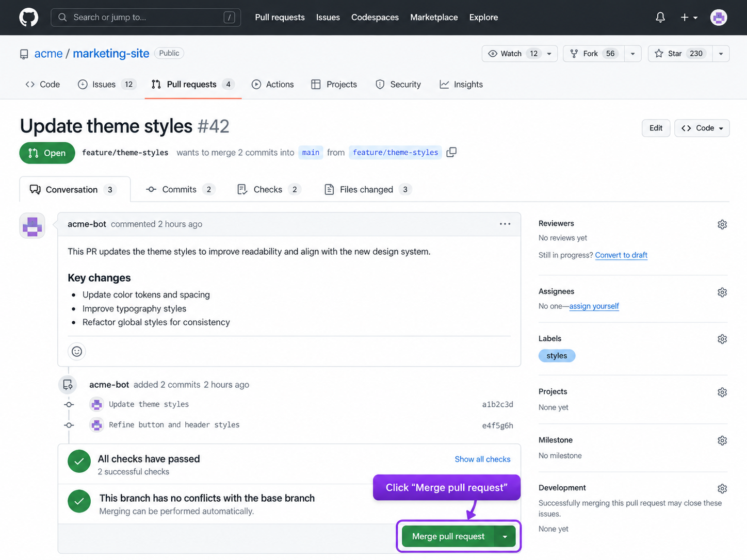Open the Update theme styles commit
The image size is (747, 560).
(149, 404)
